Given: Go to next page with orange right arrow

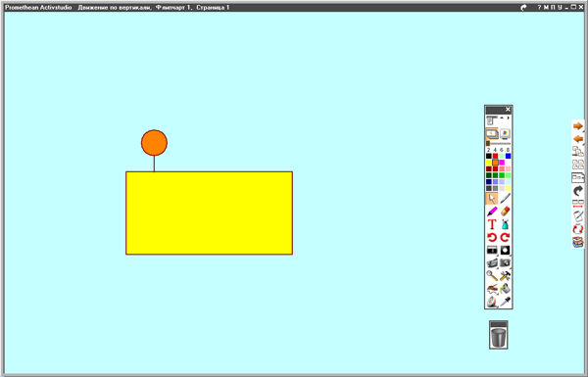Looking at the screenshot, I should [578, 126].
